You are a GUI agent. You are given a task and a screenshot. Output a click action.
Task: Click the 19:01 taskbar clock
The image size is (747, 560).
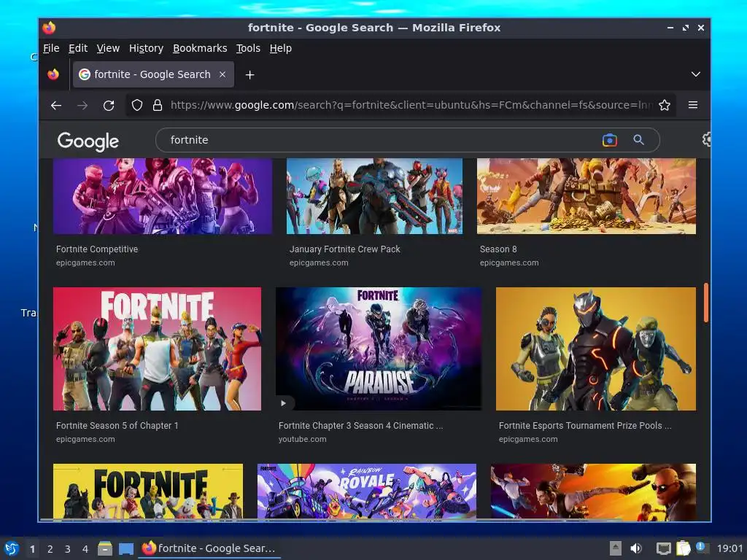(729, 548)
